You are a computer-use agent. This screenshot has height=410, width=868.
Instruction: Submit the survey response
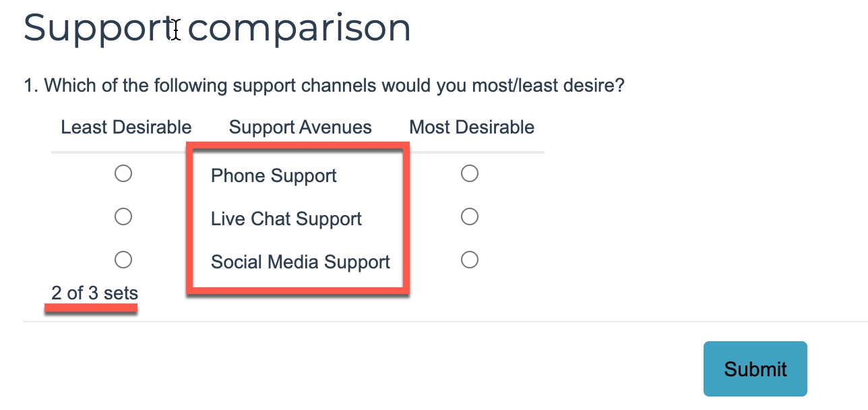[755, 369]
